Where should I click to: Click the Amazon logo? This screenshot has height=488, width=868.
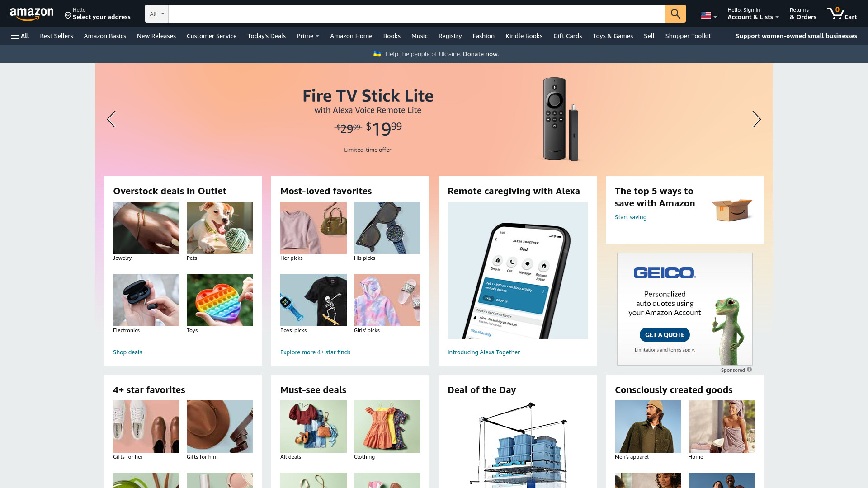tap(32, 14)
